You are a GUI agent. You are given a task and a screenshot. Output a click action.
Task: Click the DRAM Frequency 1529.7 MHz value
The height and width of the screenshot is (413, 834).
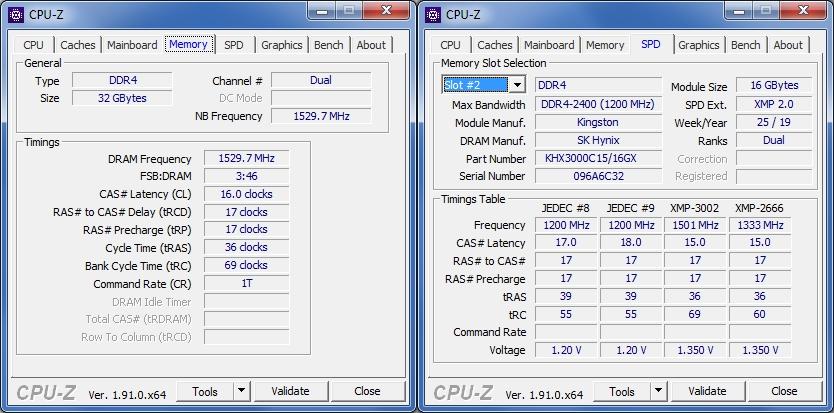[247, 159]
